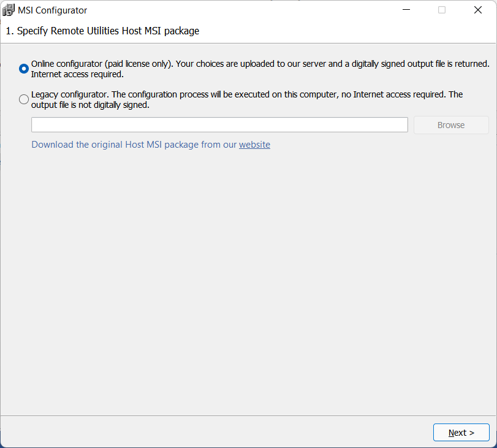Click the '1. Specify Remote Utilities Host MSI package' heading
The width and height of the screenshot is (497, 448).
(x=102, y=31)
